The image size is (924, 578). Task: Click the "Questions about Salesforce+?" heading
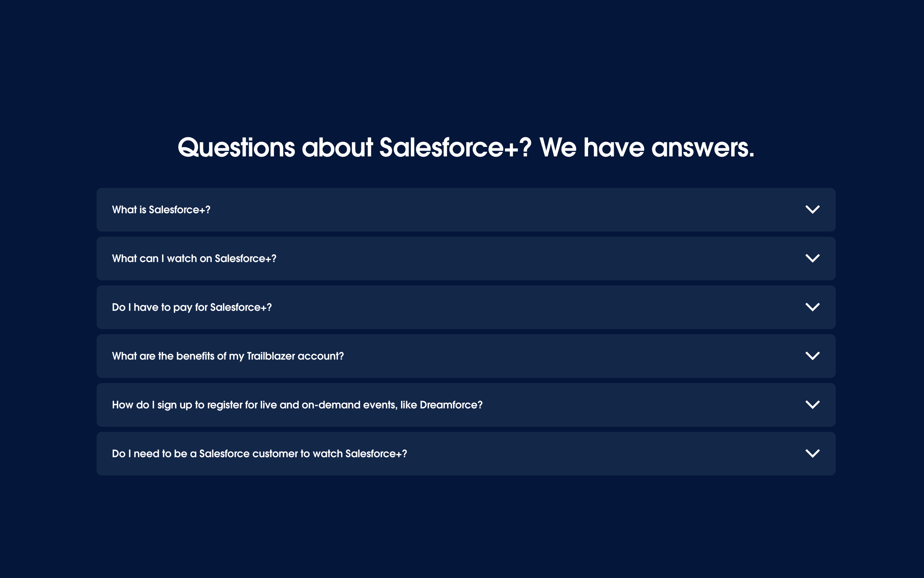466,148
